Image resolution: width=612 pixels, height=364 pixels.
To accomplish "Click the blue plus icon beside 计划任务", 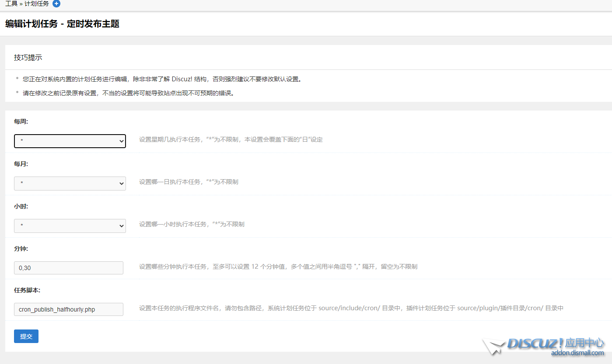I will [x=56, y=4].
